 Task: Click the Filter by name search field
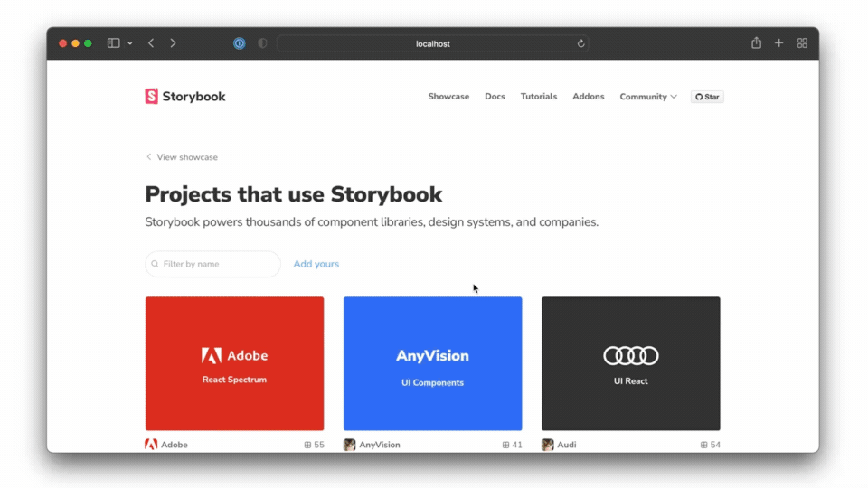[x=212, y=264]
